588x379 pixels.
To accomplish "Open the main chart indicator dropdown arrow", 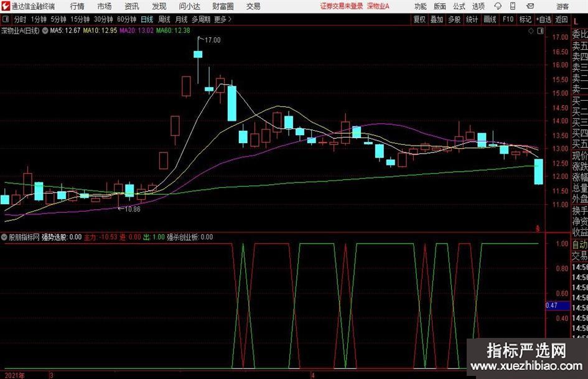I will pyautogui.click(x=45, y=30).
